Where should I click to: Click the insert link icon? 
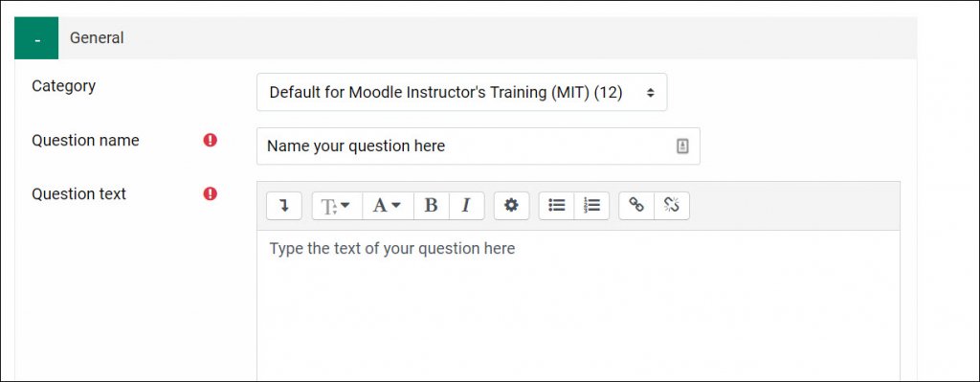point(636,206)
